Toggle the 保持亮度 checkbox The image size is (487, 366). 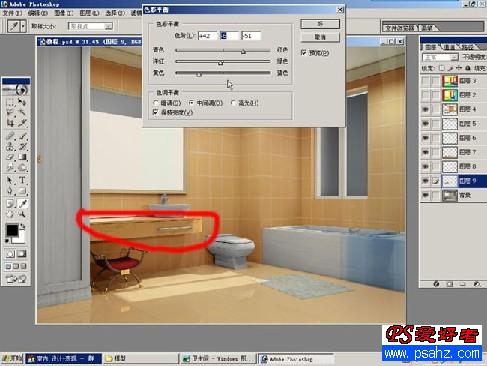coord(155,112)
